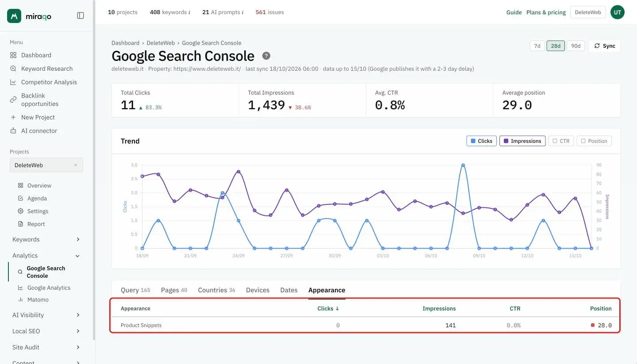Open the DeleteWeb project dropdown

pos(46,165)
